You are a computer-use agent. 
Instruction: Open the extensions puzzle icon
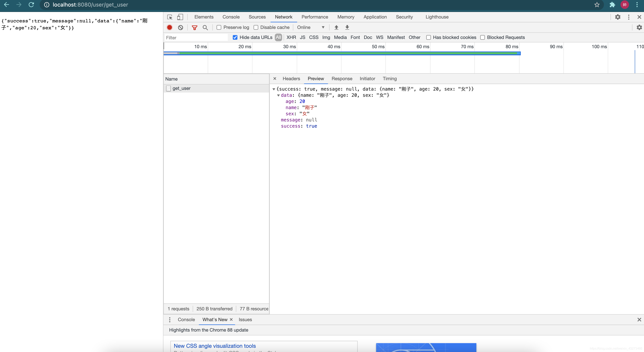click(612, 5)
